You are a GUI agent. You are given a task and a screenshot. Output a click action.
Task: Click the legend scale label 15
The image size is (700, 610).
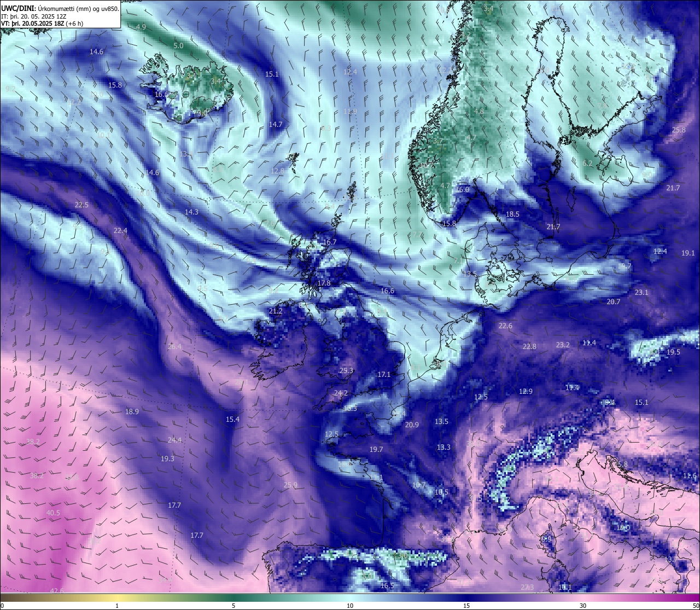[466, 606]
